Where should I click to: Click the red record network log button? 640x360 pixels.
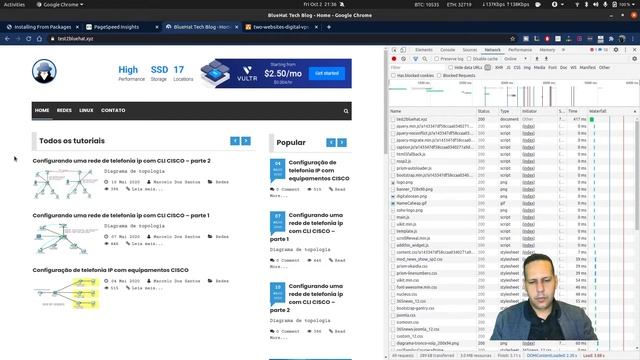coord(394,59)
